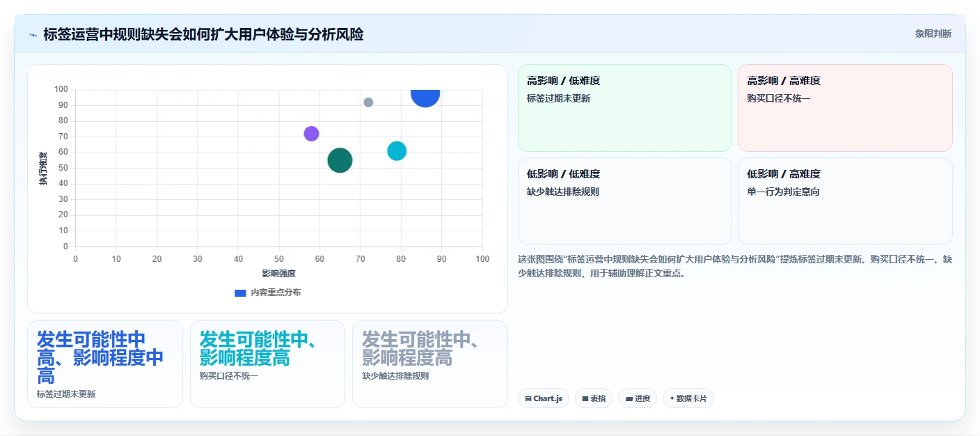This screenshot has height=436, width=980.
Task: Select the dark green bubble
Action: (340, 160)
